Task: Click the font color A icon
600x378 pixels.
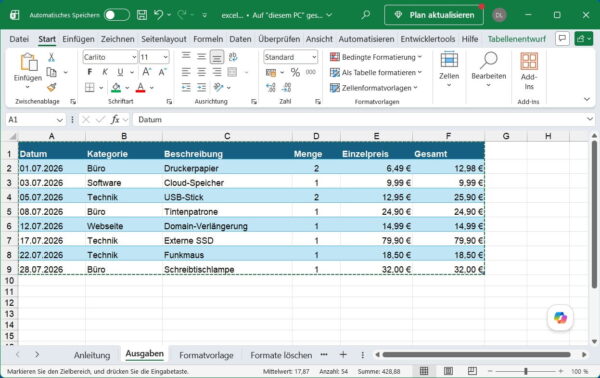Action: pyautogui.click(x=140, y=88)
